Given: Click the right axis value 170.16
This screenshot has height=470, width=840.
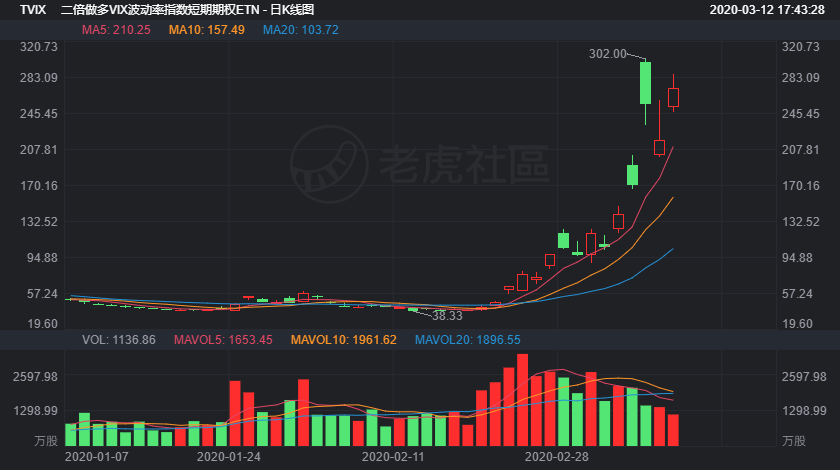Looking at the screenshot, I should pyautogui.click(x=800, y=186).
